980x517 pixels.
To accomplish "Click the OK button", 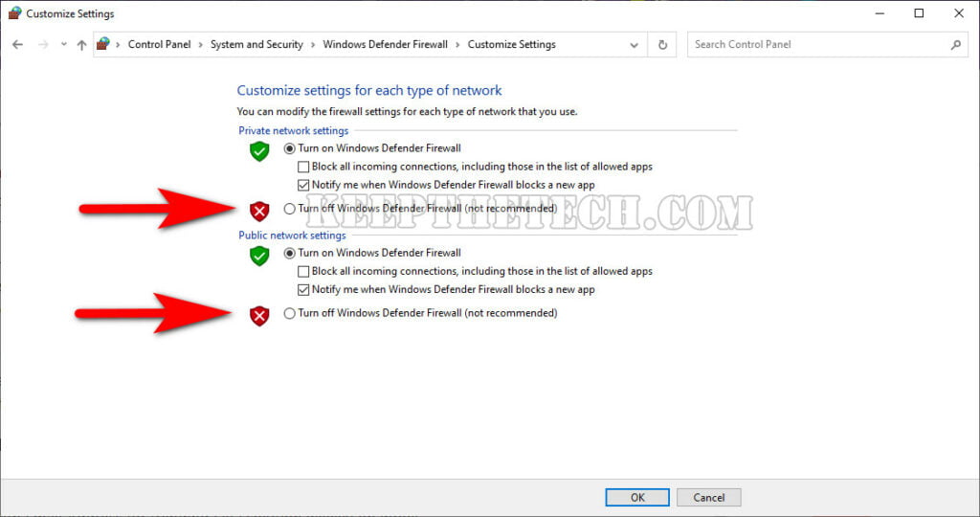I will (637, 498).
